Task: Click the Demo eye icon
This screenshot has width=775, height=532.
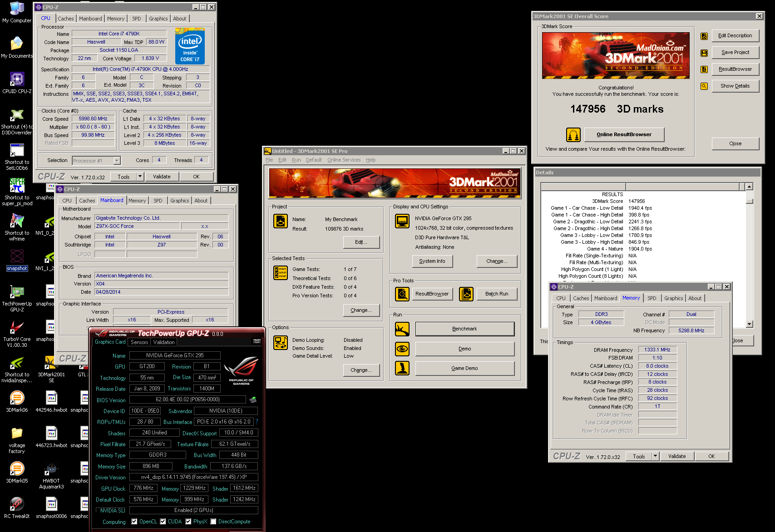Action: [402, 349]
